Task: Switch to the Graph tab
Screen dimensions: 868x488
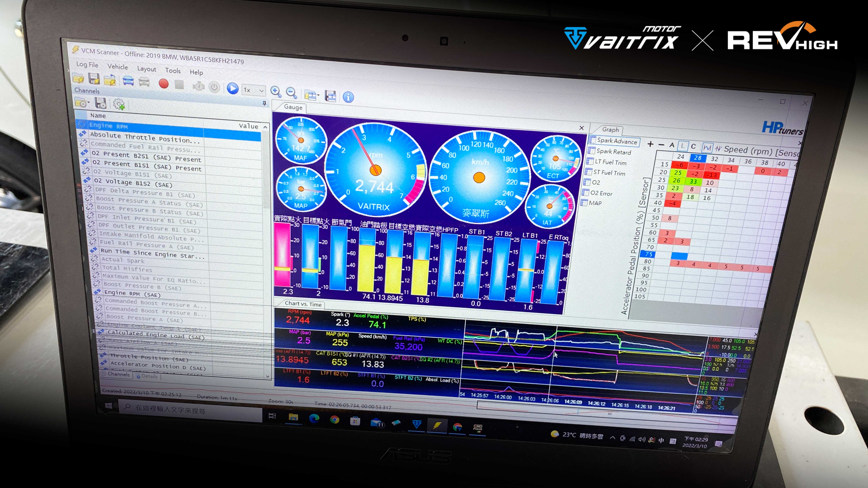Action: [610, 130]
